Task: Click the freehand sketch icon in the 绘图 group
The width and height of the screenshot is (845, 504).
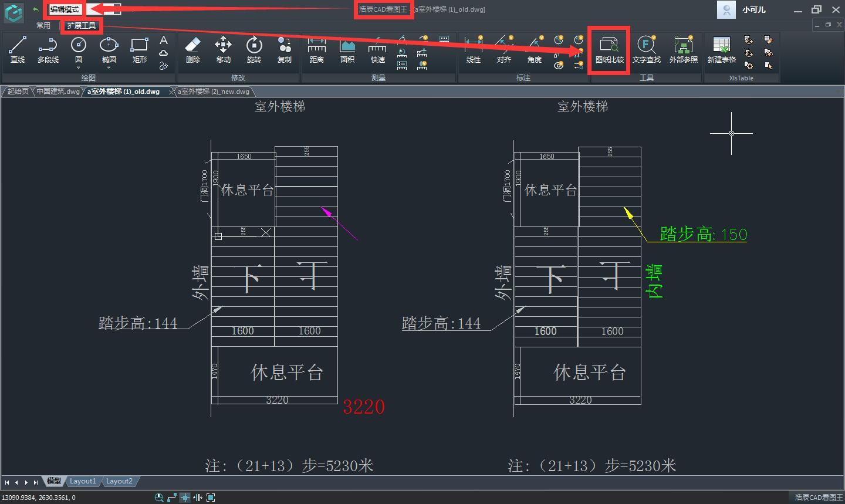Action: (x=164, y=66)
